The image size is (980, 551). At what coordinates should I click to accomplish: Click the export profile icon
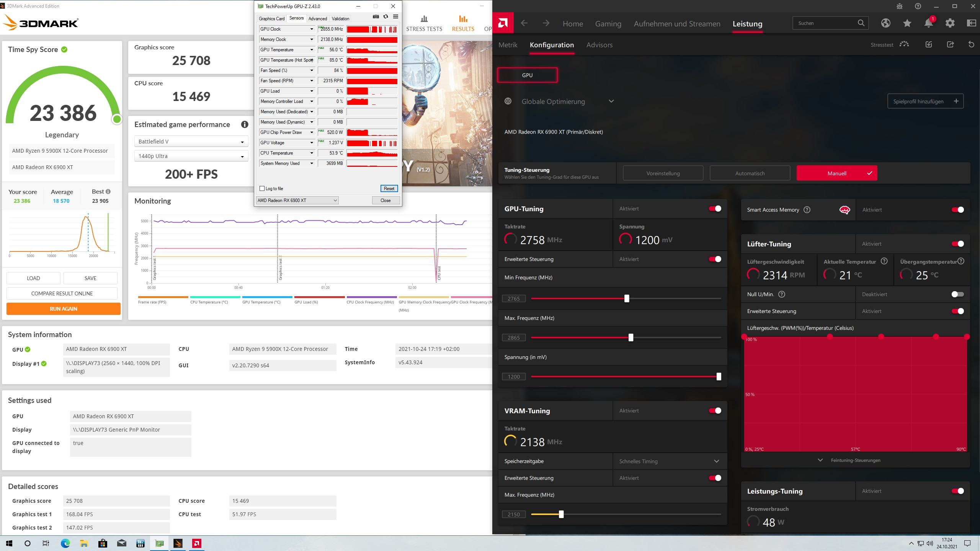tap(950, 44)
